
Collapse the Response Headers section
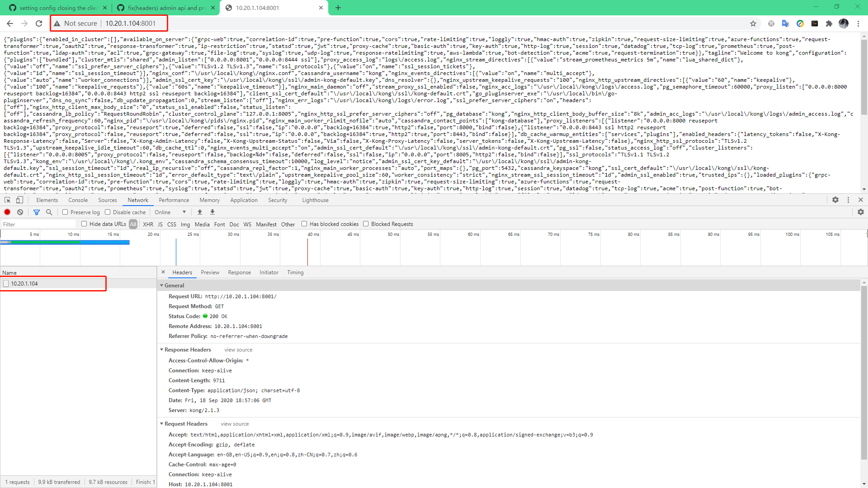(x=162, y=349)
